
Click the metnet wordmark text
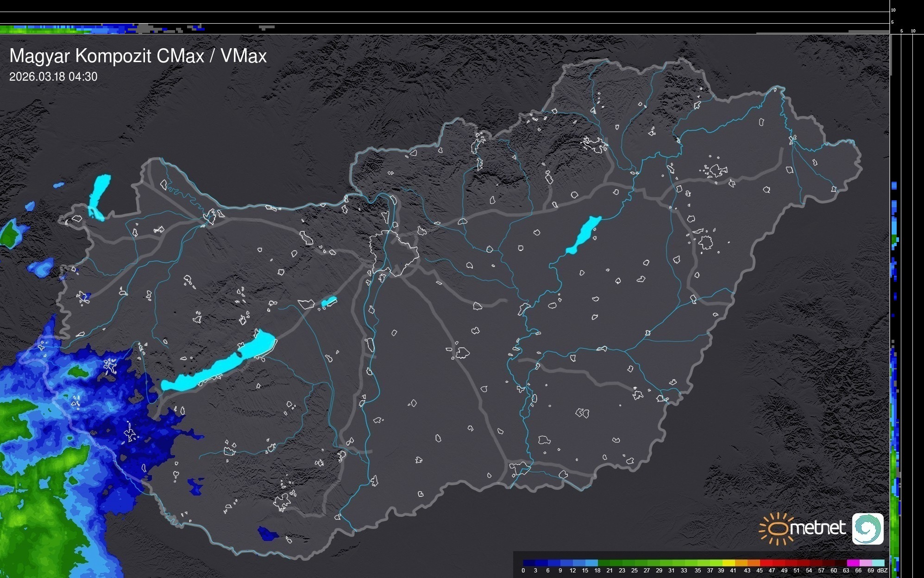click(x=817, y=528)
